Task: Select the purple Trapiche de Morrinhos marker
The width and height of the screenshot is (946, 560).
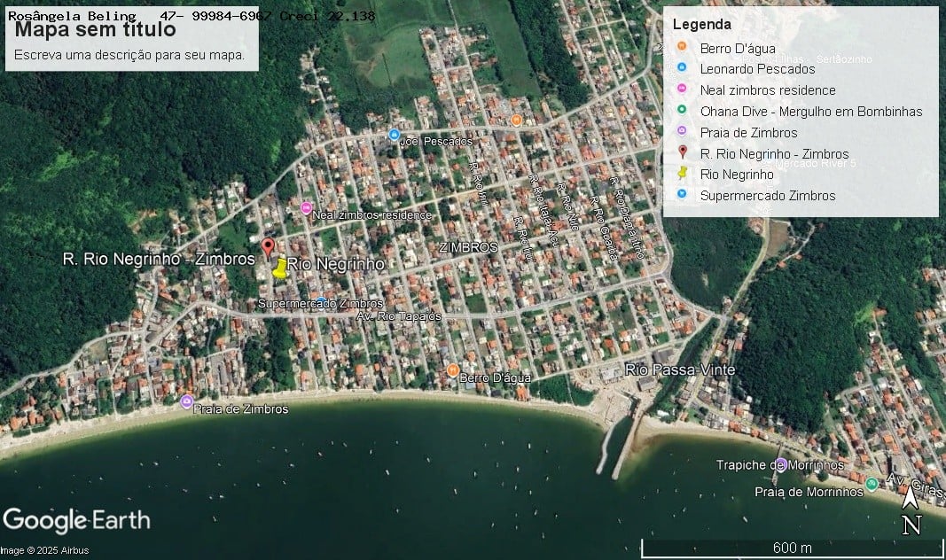Action: click(x=781, y=464)
